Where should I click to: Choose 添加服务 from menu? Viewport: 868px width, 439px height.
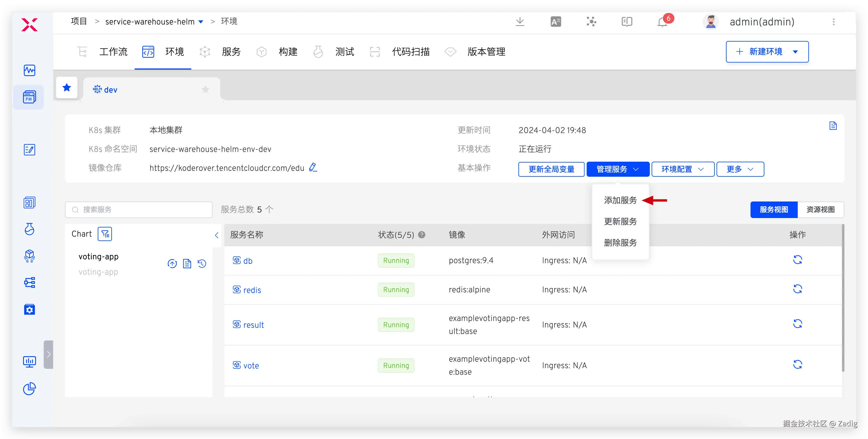click(x=620, y=200)
